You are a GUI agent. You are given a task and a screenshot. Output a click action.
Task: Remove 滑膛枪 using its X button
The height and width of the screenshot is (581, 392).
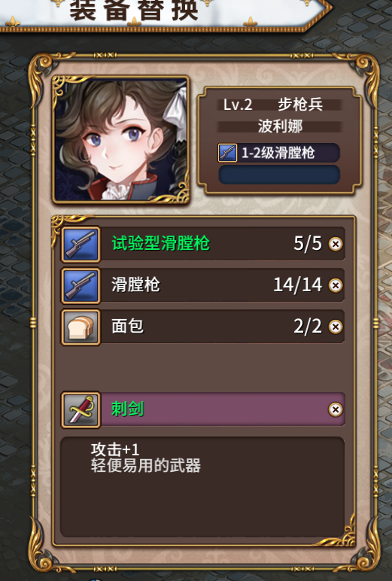tap(336, 286)
